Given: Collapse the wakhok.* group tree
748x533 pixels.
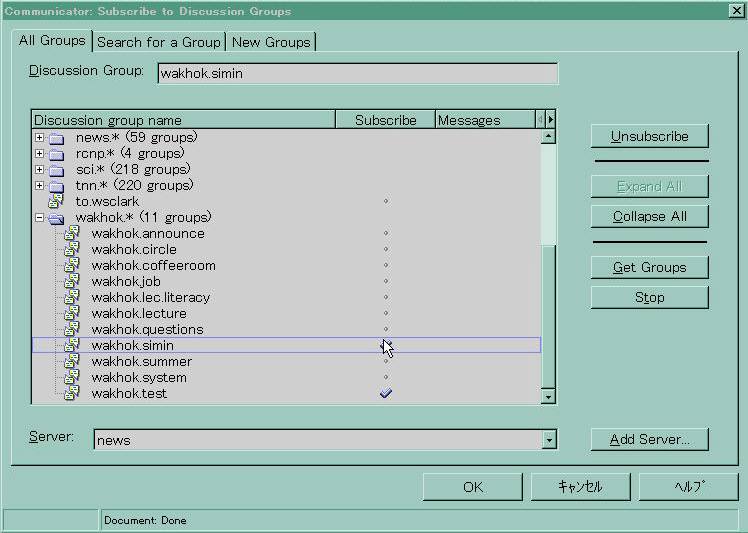Looking at the screenshot, I should tap(39, 218).
